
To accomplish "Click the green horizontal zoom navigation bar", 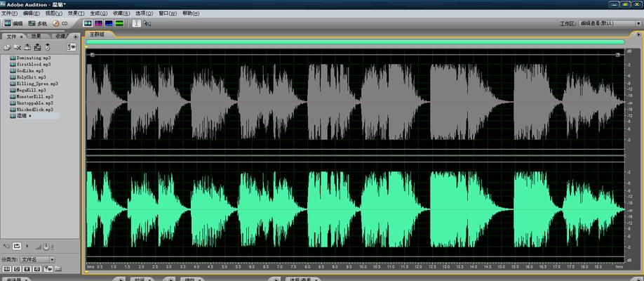I will (x=355, y=42).
